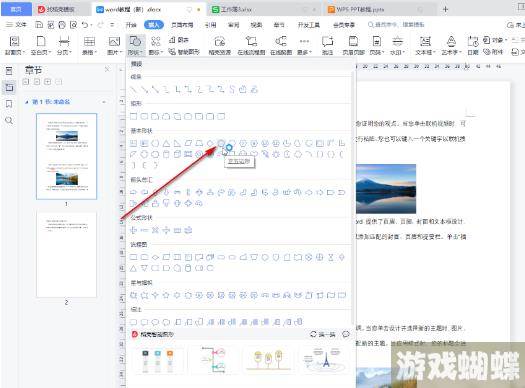This screenshot has width=525, height=388.
Task: Select the flowchart process rectangle
Action: tap(133, 257)
